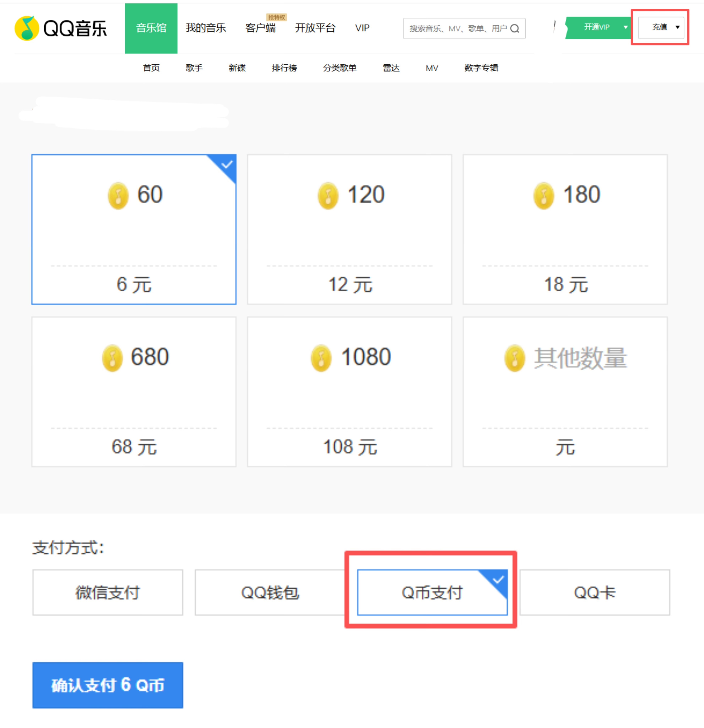Click the search magnifier icon
Image resolution: width=704 pixels, height=728 pixels.
coord(515,29)
